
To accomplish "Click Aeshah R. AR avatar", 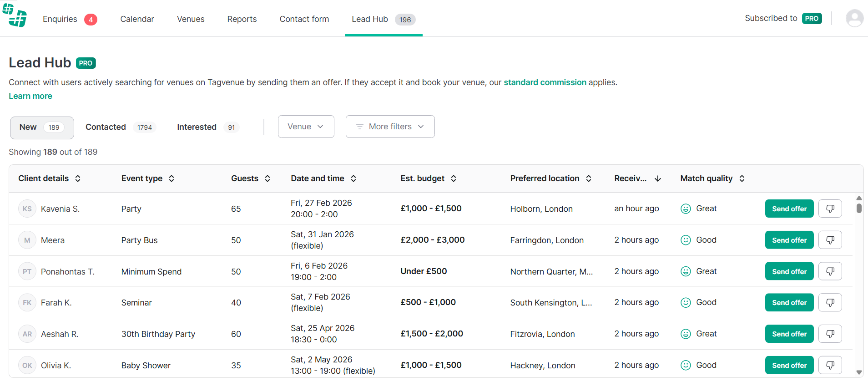I will (x=27, y=334).
